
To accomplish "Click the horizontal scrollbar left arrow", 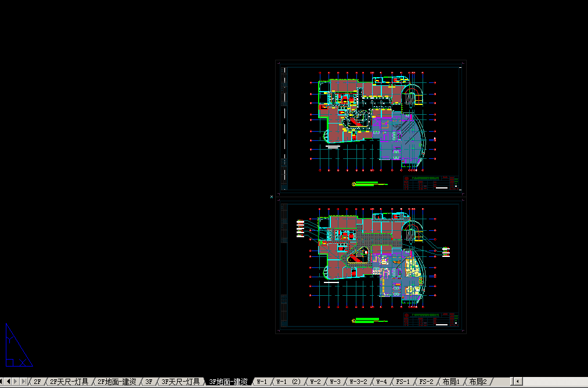I will [x=518, y=381].
